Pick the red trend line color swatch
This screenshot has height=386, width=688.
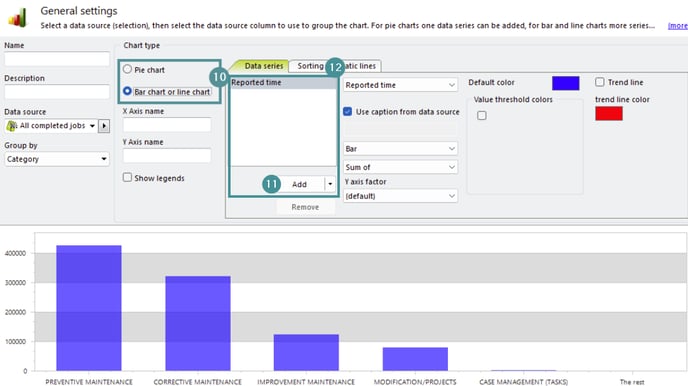click(609, 114)
